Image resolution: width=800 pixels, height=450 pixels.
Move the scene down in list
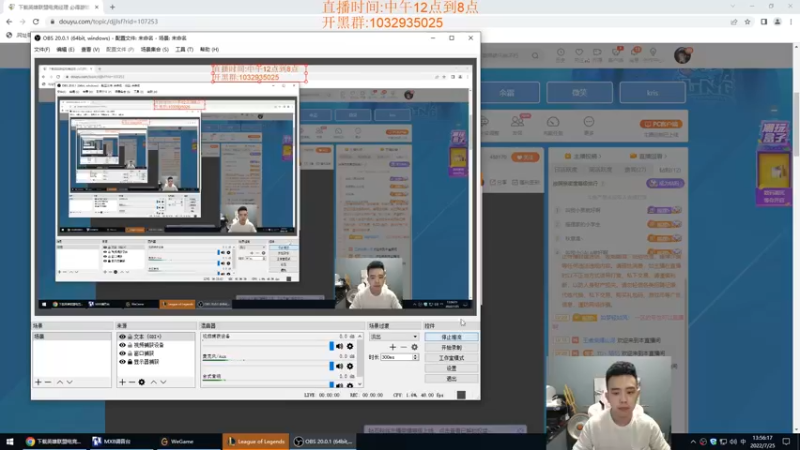69,382
